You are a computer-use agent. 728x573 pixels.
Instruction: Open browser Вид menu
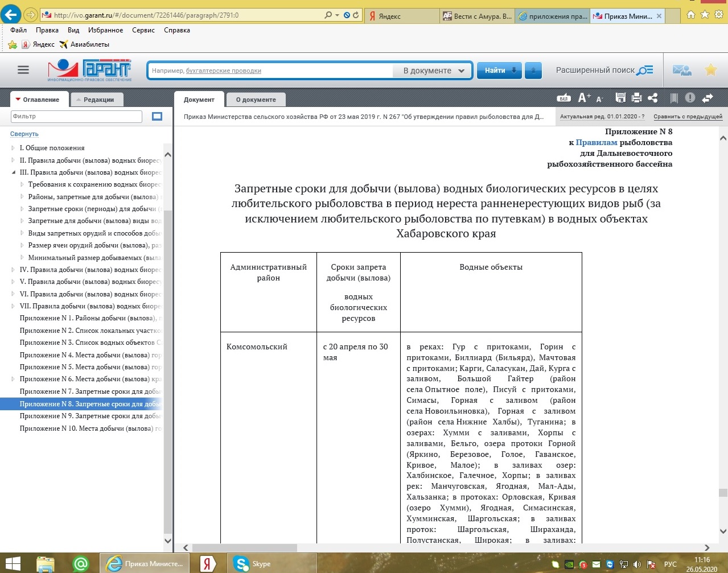point(73,30)
